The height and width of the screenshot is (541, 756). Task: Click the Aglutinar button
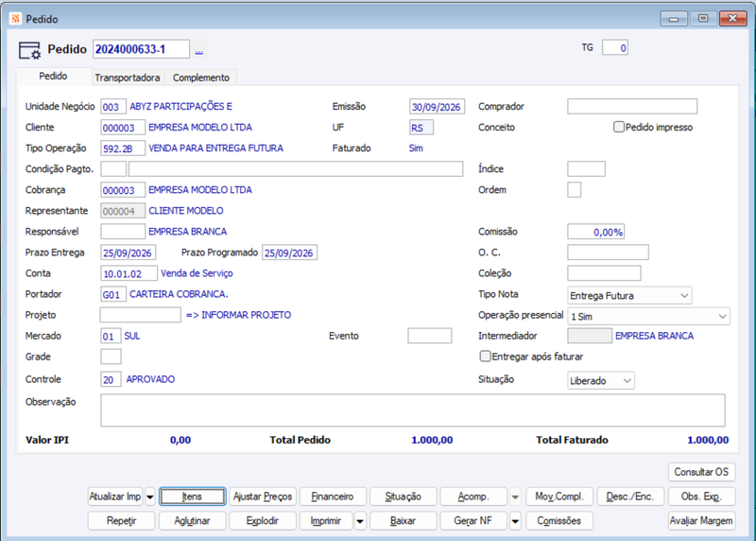click(x=193, y=521)
